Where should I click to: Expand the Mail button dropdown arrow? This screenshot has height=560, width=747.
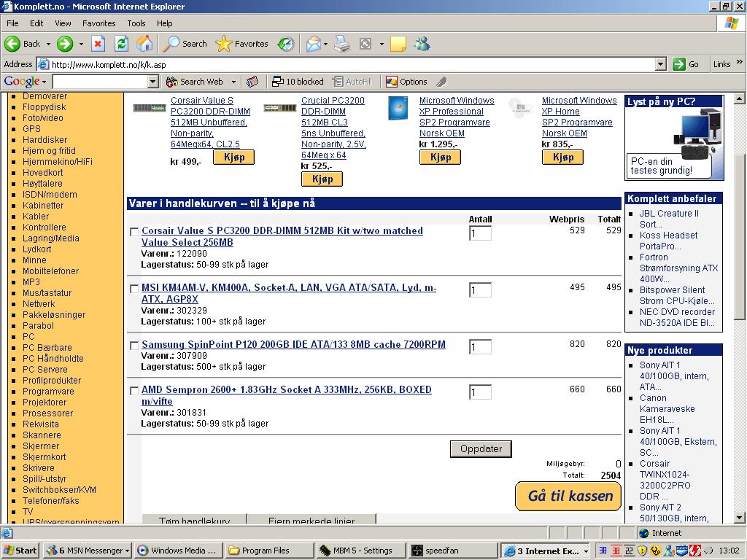pos(325,44)
